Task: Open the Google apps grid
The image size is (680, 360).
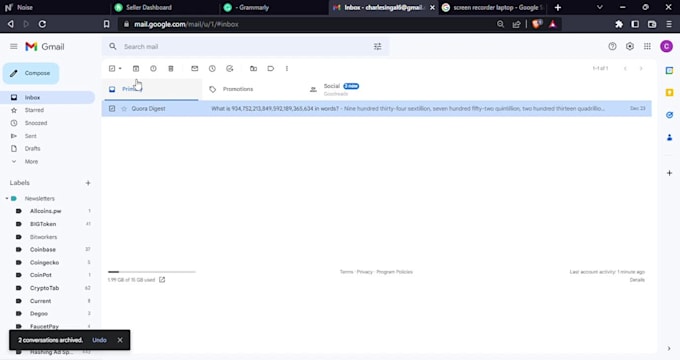Action: [x=647, y=46]
